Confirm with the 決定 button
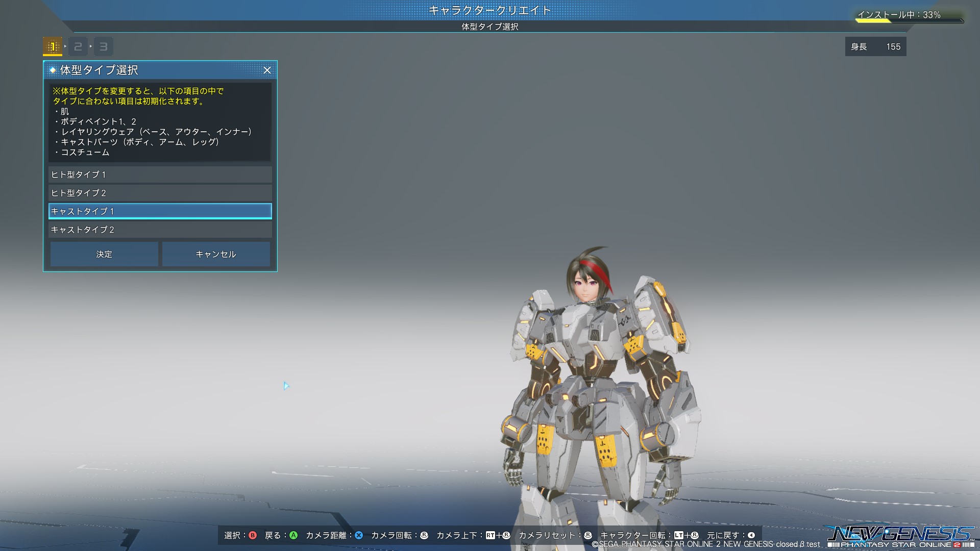Screen dimensions: 980x551 104,254
